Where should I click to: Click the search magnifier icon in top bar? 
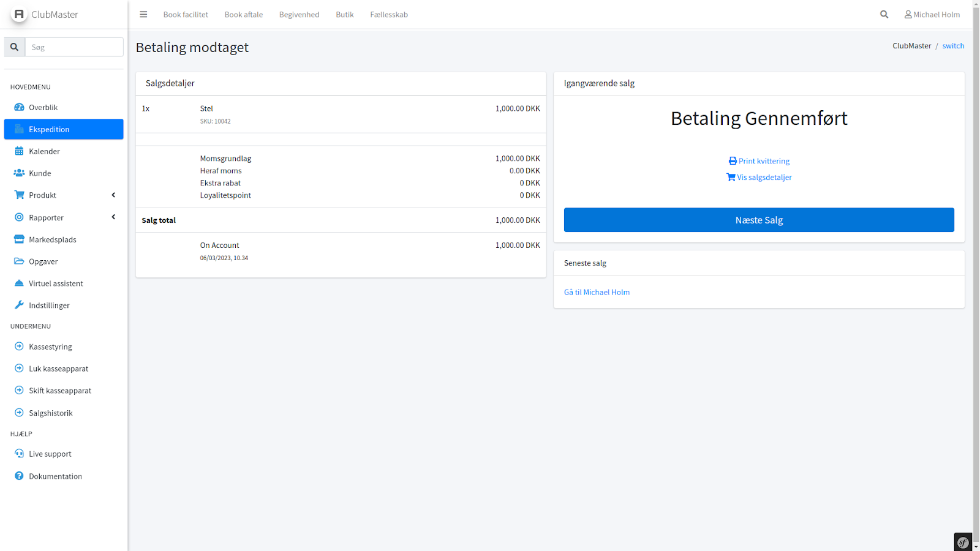(x=884, y=15)
